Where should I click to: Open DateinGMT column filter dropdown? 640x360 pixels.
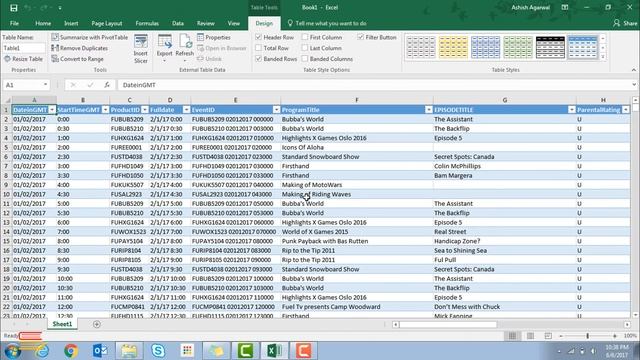pos(52,110)
